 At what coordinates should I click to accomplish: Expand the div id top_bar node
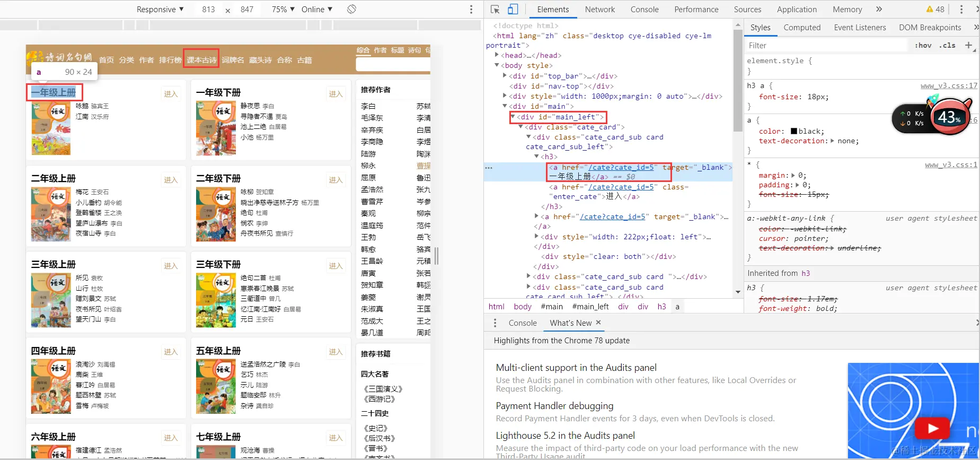point(505,76)
